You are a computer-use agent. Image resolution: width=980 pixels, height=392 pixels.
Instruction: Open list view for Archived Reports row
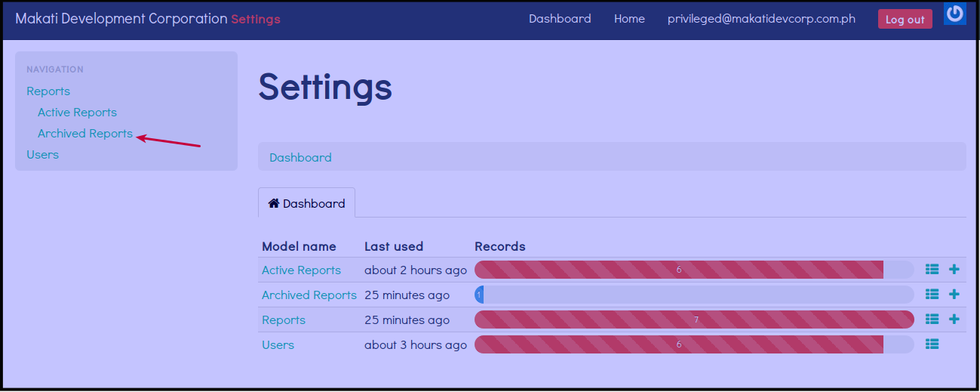coord(932,295)
